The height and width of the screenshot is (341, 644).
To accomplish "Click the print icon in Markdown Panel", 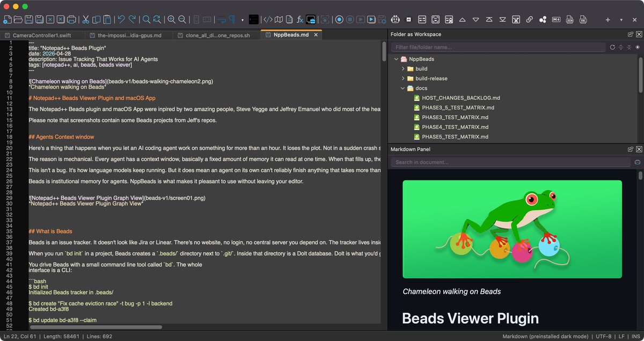I will (638, 162).
